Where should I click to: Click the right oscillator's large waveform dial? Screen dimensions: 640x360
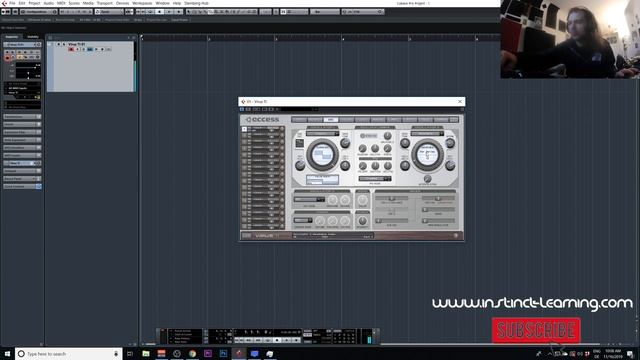pos(427,155)
